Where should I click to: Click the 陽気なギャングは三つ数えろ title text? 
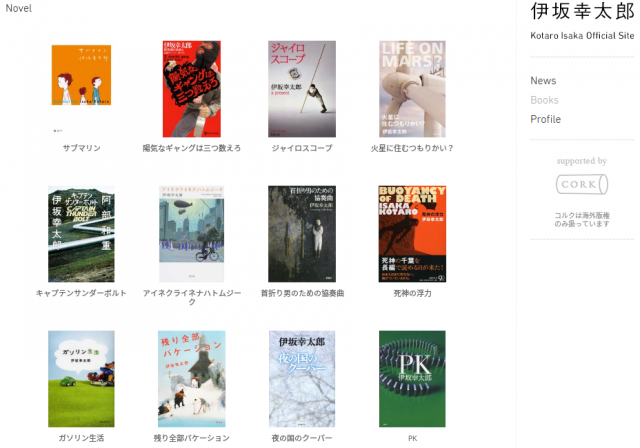(x=191, y=148)
